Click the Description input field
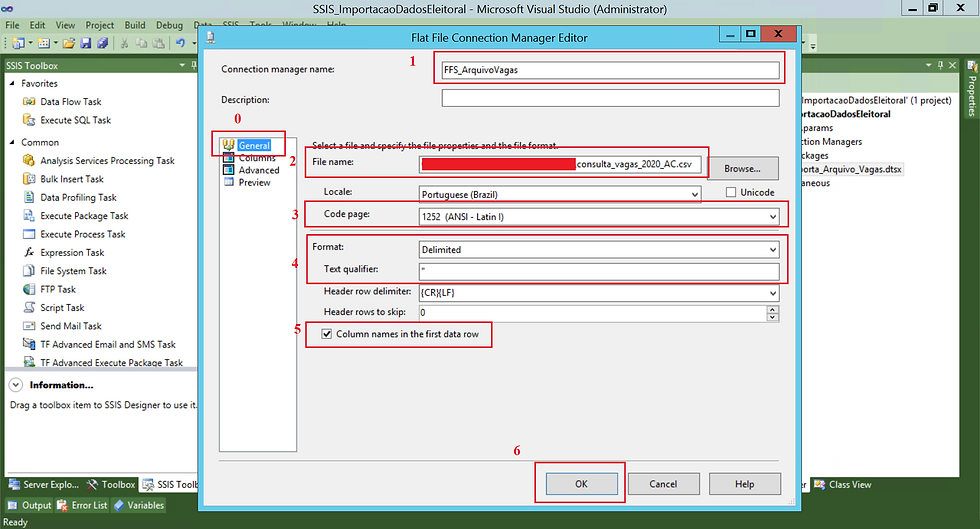This screenshot has width=980, height=529. pos(610,98)
